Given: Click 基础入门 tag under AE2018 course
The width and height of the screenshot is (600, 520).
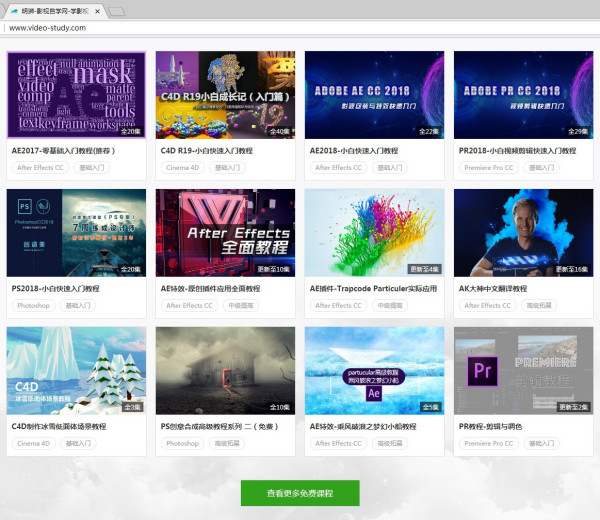Looking at the screenshot, I should click(390, 168).
